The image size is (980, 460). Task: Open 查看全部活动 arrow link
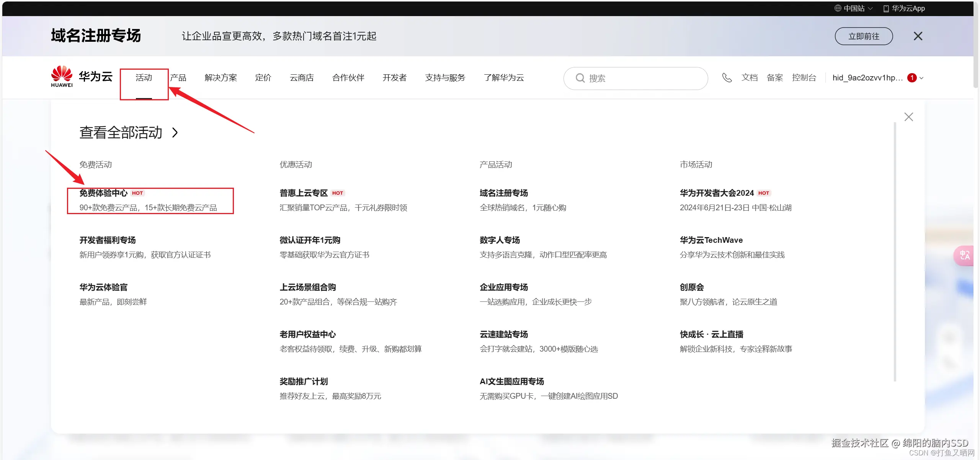pos(175,133)
